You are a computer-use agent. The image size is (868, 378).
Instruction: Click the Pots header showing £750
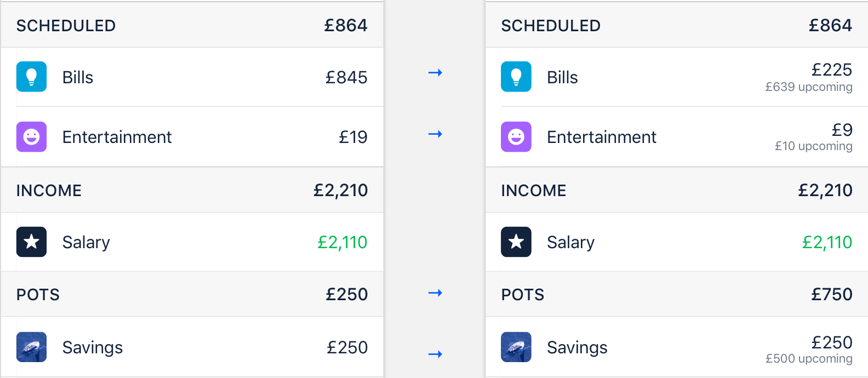coord(677,294)
